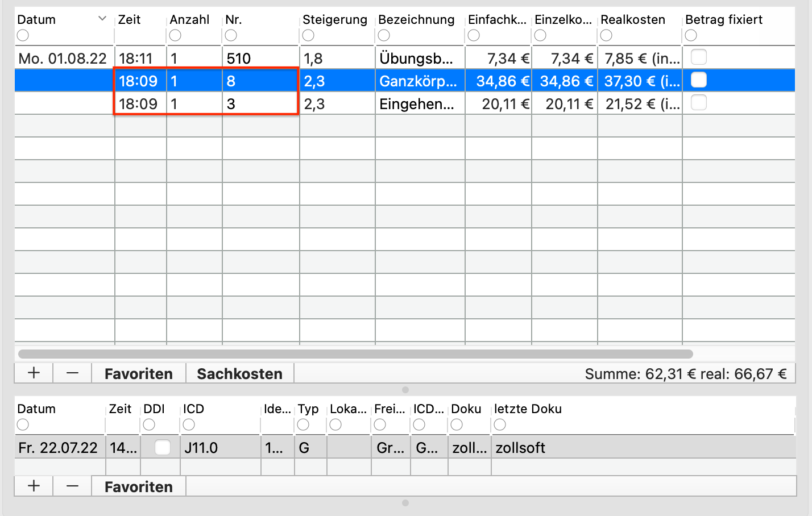Open Favoriten in the billing table toolbar
The width and height of the screenshot is (812, 516).
tap(139, 373)
